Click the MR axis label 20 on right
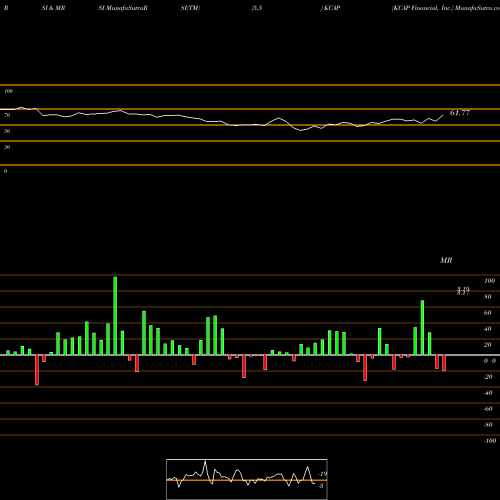 [x=488, y=345]
